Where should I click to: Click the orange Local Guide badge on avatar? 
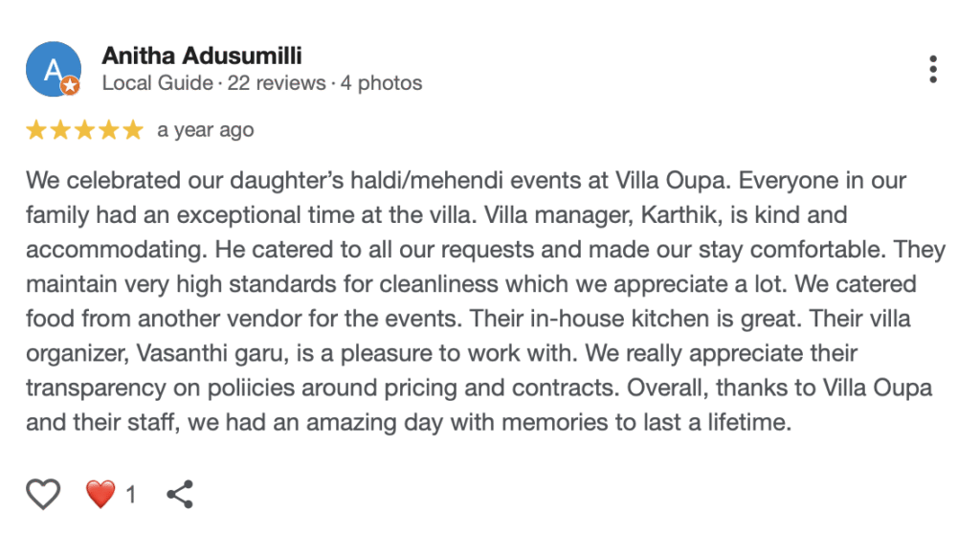pos(70,86)
